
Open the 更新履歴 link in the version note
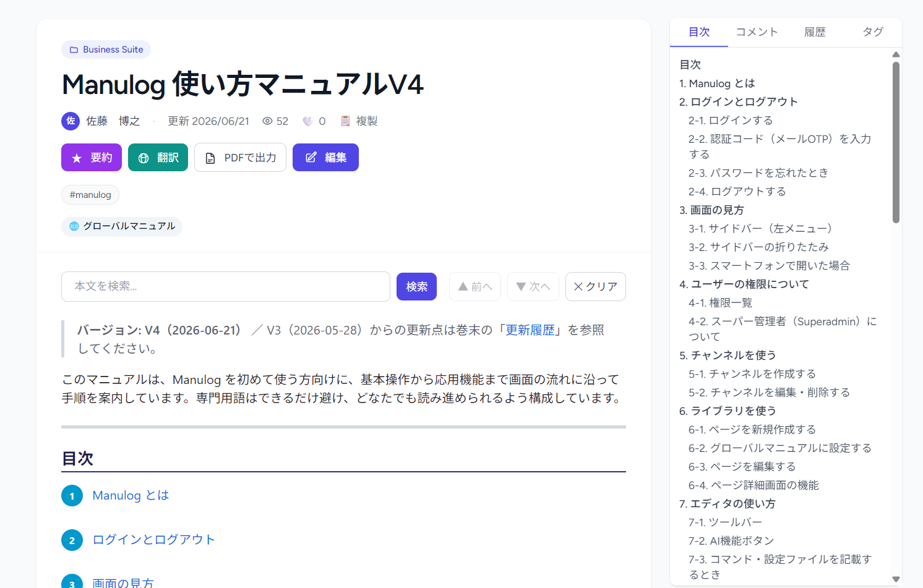click(x=530, y=330)
